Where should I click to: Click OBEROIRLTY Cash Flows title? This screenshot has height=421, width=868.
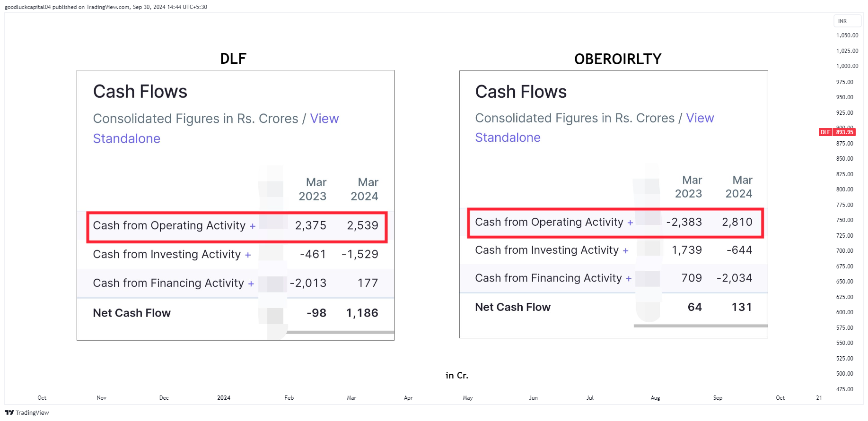click(521, 92)
